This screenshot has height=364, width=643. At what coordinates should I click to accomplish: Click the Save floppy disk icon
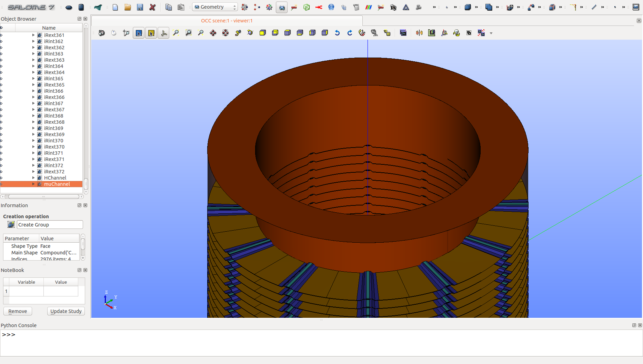click(140, 7)
